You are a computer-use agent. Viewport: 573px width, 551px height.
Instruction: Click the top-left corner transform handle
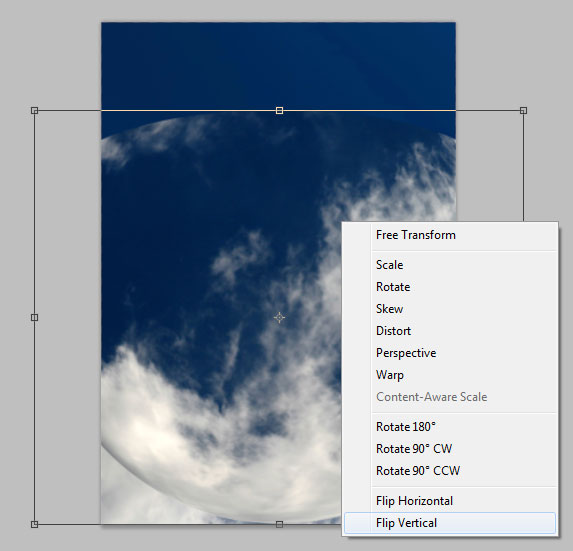coord(34,110)
